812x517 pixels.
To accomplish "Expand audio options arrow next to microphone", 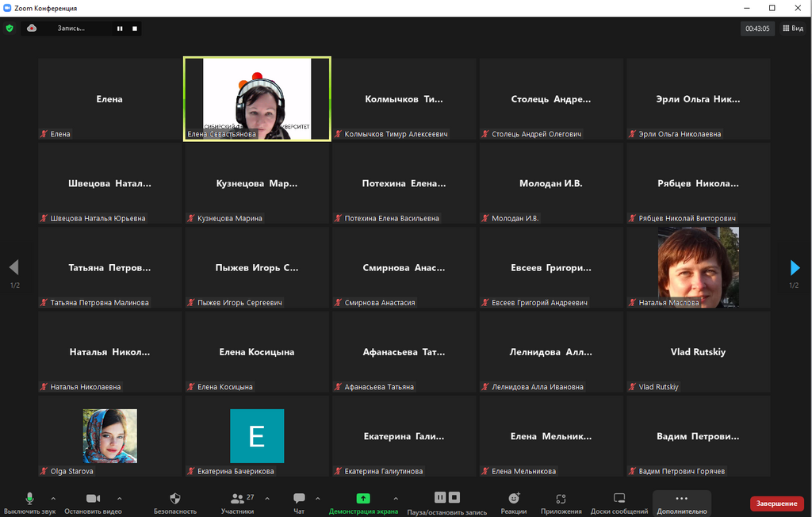I will [x=53, y=498].
